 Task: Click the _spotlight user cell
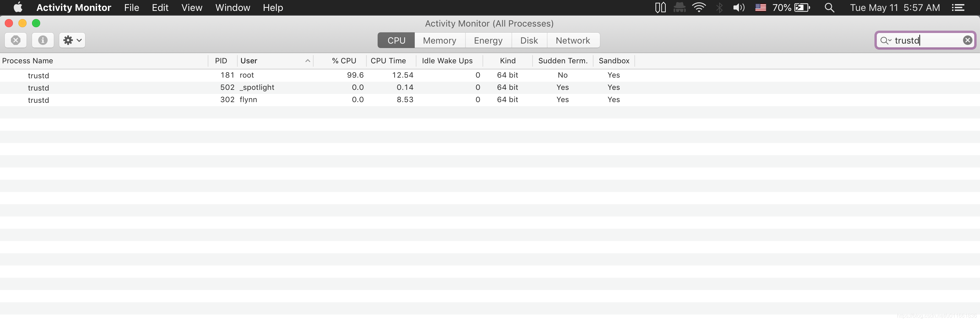(x=257, y=87)
